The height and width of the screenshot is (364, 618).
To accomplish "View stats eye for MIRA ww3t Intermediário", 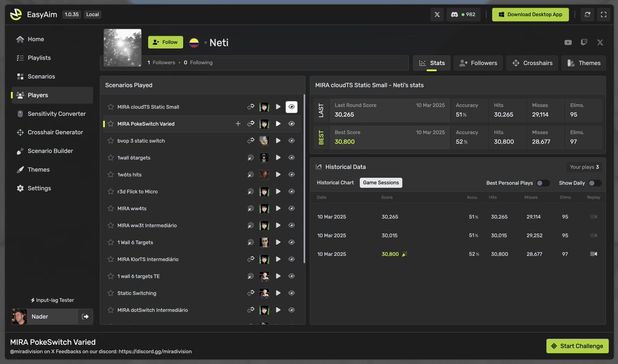I will (x=291, y=226).
